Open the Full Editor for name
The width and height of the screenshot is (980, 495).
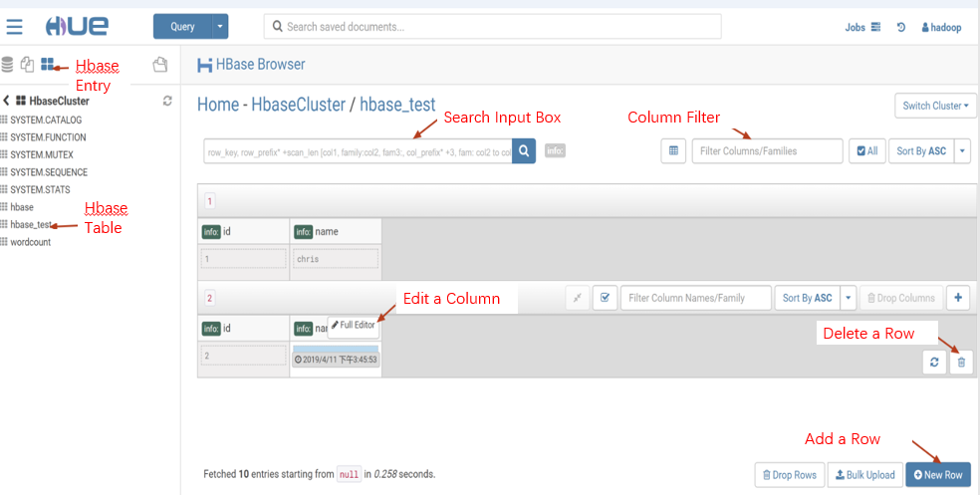coord(354,325)
